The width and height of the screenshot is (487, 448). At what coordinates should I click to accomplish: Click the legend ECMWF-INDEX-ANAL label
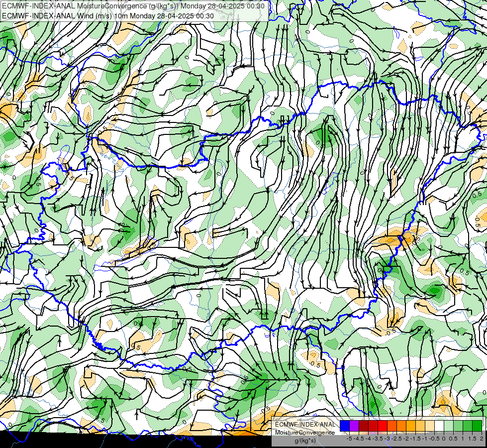pos(305,425)
